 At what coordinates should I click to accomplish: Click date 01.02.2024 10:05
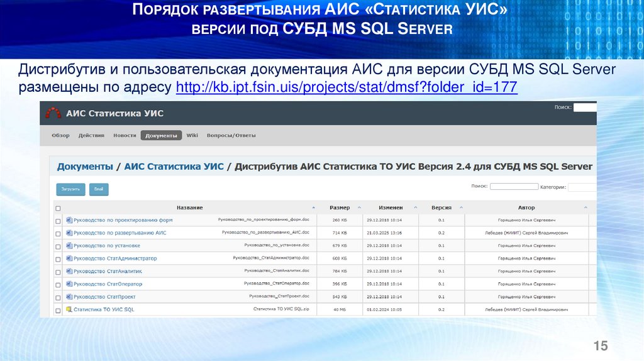click(384, 309)
